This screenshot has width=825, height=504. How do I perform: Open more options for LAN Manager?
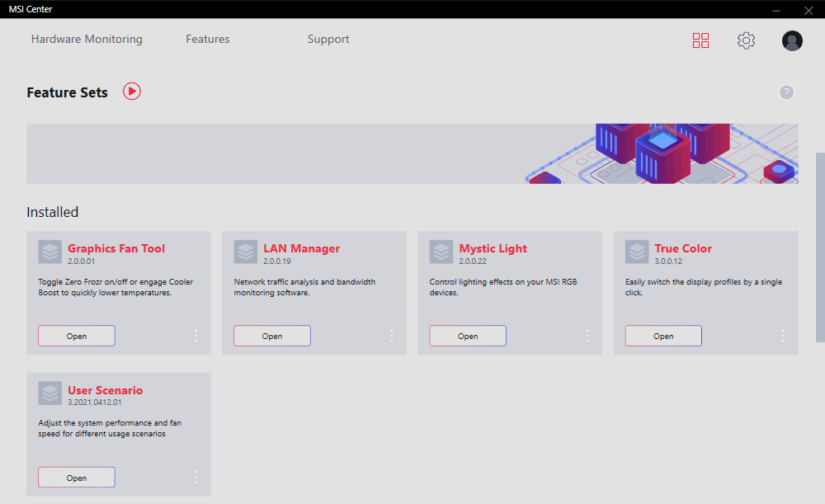[x=391, y=336]
